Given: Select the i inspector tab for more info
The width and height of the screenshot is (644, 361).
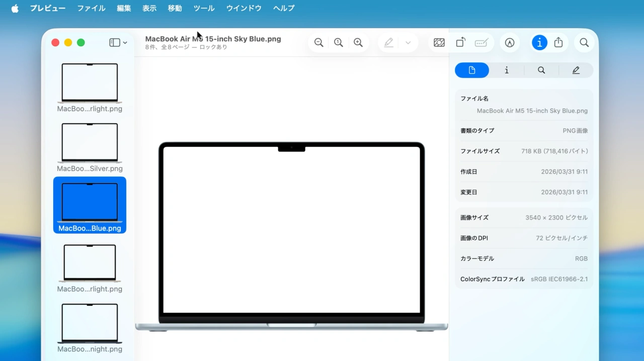Looking at the screenshot, I should tap(506, 70).
